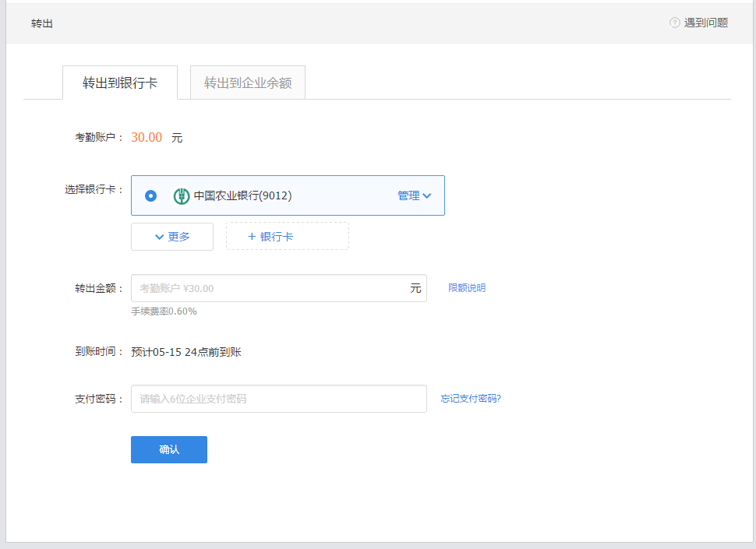Image resolution: width=756 pixels, height=549 pixels.
Task: Click the chevron arrow beside 管理
Action: (427, 196)
